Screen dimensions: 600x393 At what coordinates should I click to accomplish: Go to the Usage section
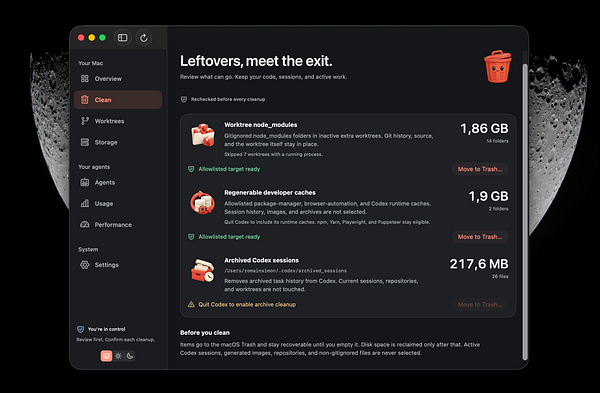[118, 203]
